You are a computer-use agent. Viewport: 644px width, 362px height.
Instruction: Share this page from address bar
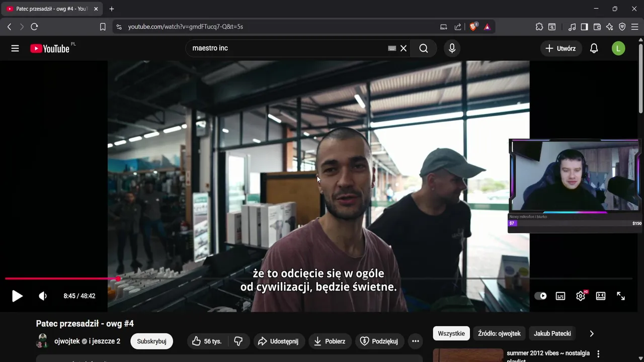click(458, 27)
